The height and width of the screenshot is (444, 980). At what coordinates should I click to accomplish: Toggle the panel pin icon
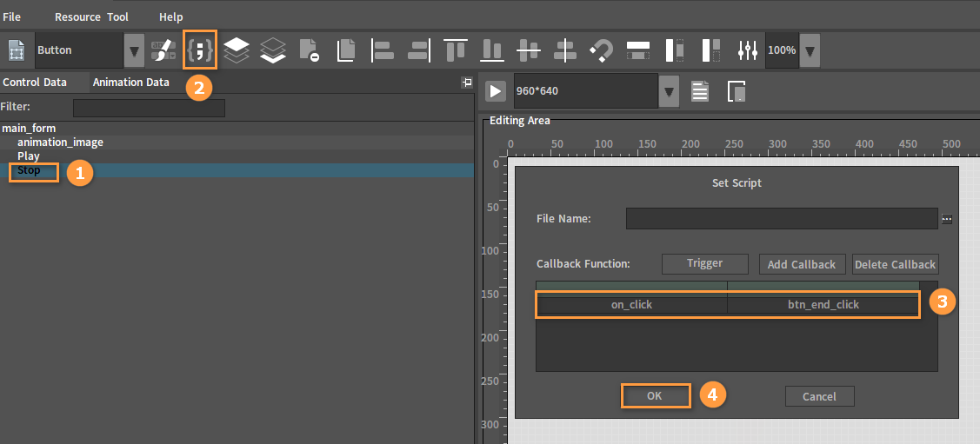pyautogui.click(x=466, y=83)
